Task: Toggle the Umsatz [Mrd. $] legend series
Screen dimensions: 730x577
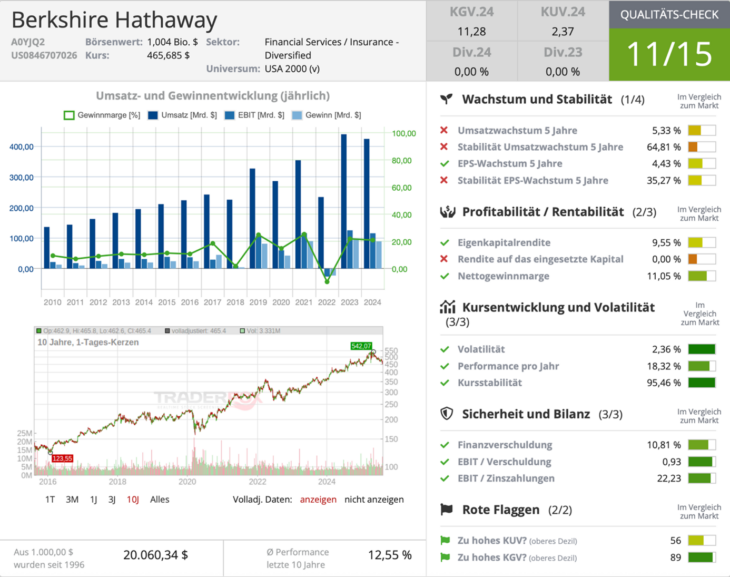Action: (x=182, y=115)
